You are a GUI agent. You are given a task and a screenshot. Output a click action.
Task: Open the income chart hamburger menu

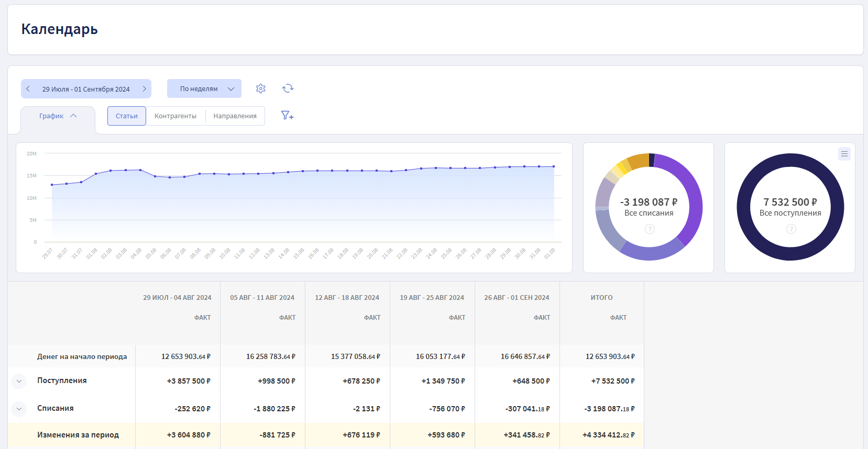844,154
